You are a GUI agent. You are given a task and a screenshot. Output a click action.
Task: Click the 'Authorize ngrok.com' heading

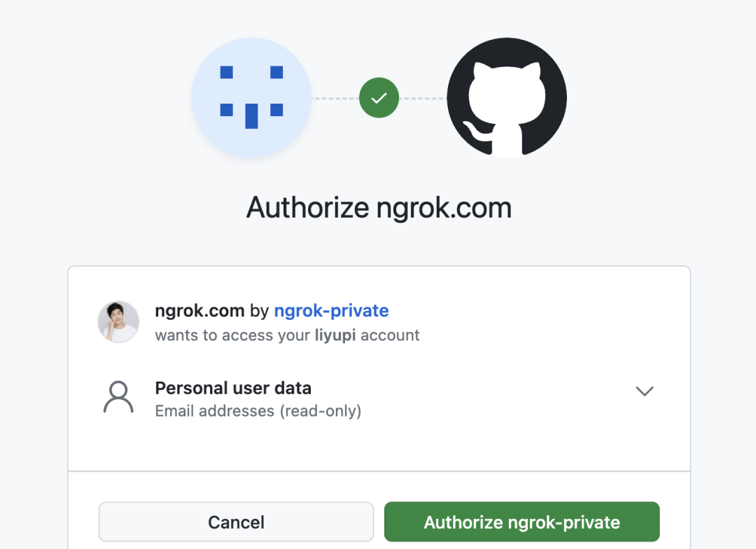point(379,208)
